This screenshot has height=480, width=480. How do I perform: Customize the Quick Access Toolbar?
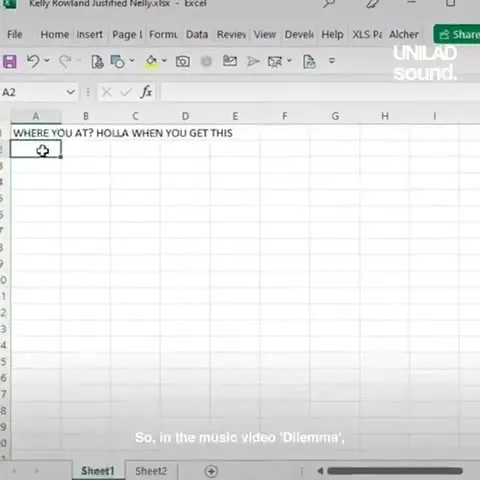[332, 61]
